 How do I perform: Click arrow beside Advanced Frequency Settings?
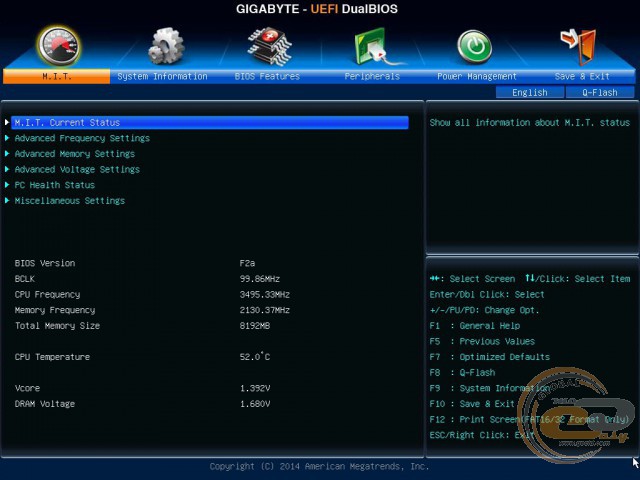(x=7, y=138)
